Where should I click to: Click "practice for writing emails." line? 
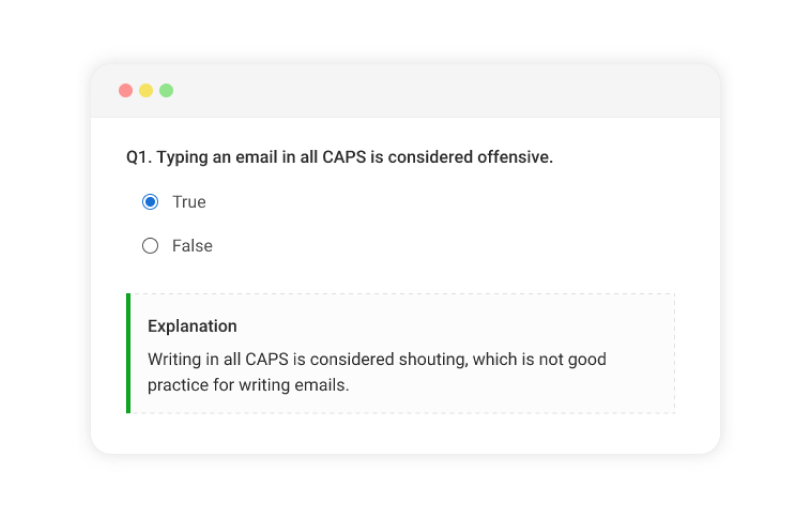(248, 384)
